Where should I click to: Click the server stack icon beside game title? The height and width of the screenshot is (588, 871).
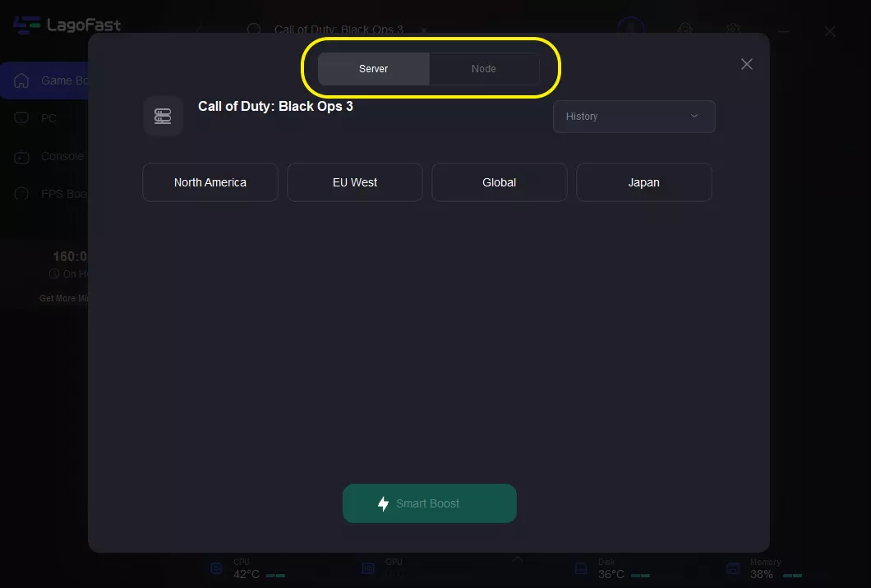163,116
